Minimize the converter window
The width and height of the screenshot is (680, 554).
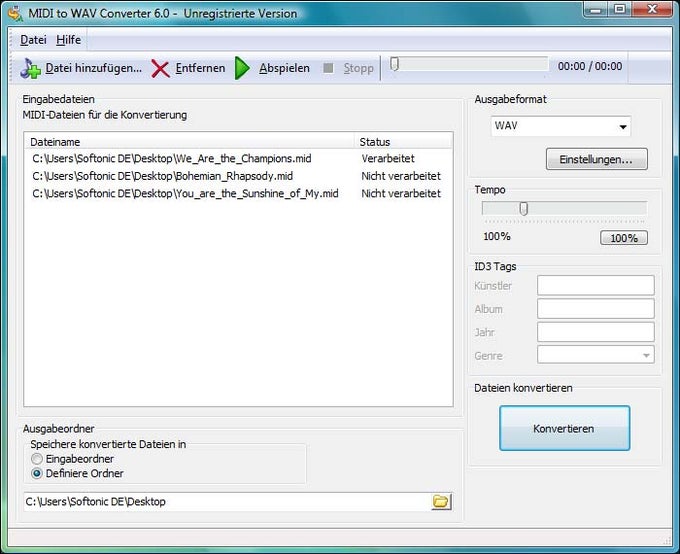(595, 9)
